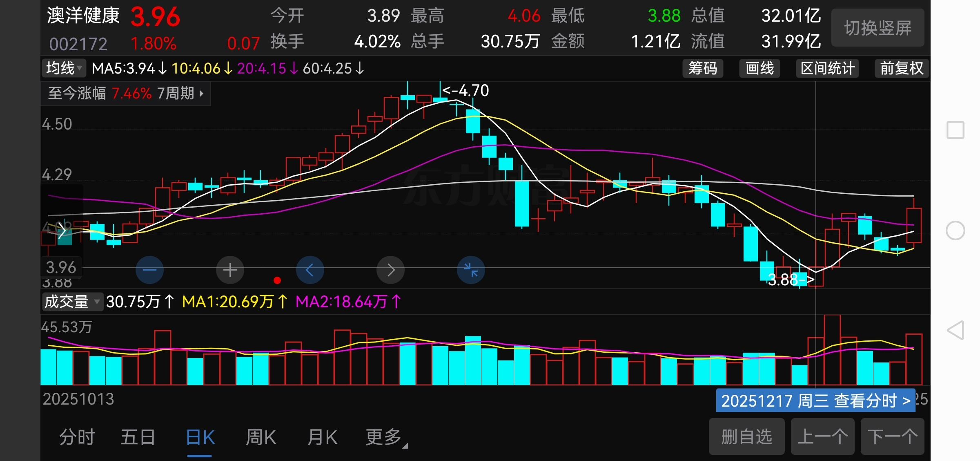Tap the expand chevron at chart's left edge

tap(62, 230)
